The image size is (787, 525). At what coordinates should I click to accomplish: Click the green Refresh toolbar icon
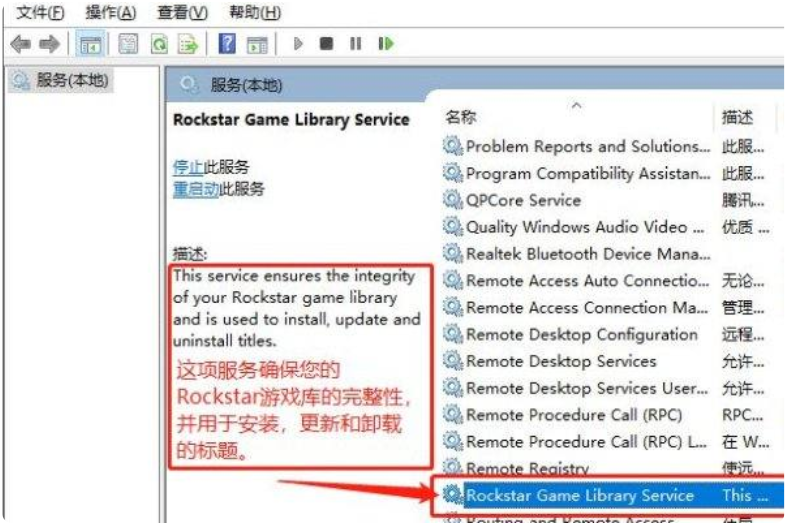159,44
